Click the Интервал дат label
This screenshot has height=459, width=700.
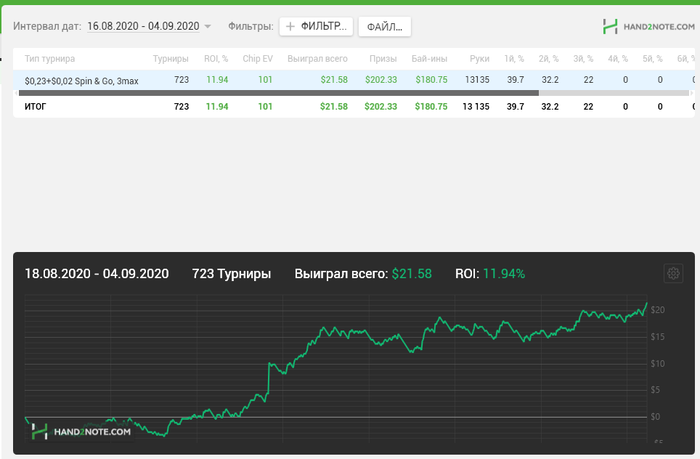pos(47,26)
